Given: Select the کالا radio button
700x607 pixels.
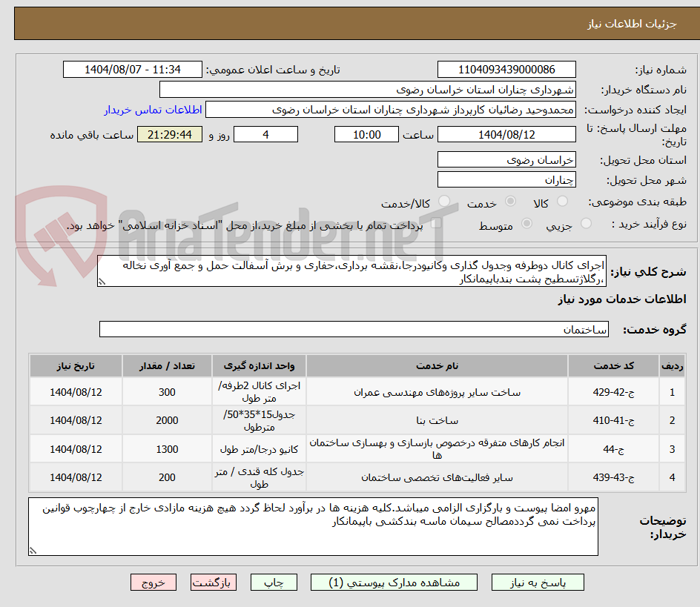Looking at the screenshot, I should click(x=563, y=202).
